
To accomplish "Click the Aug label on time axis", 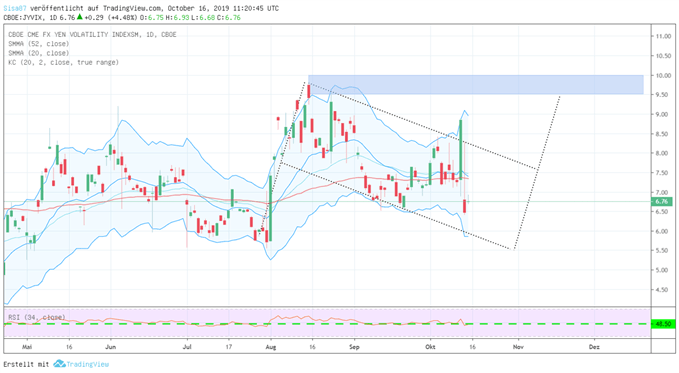I will [271, 347].
